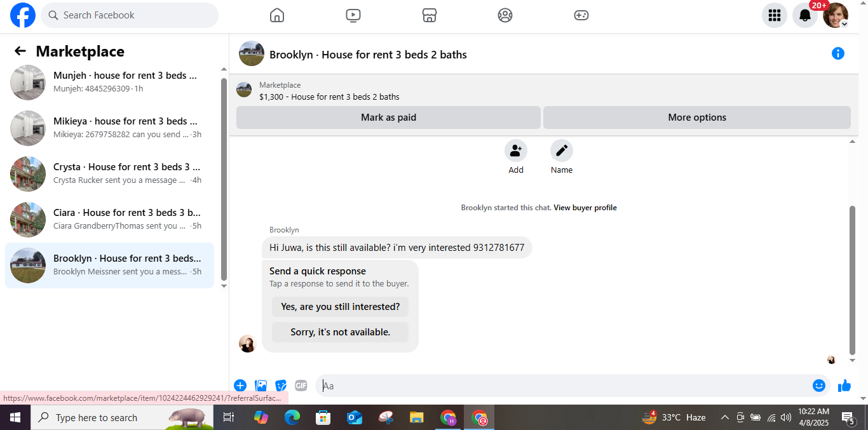
Task: Open Microsoft Store from the taskbar
Action: [323, 417]
